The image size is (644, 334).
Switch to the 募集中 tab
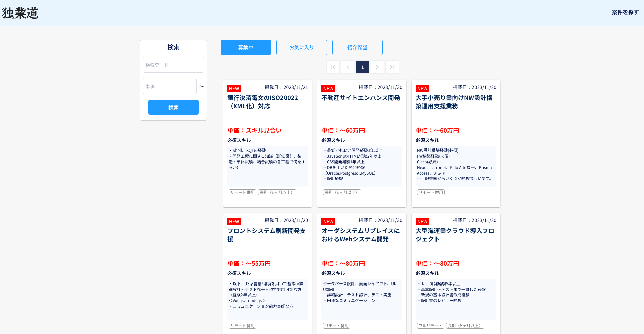(245, 47)
